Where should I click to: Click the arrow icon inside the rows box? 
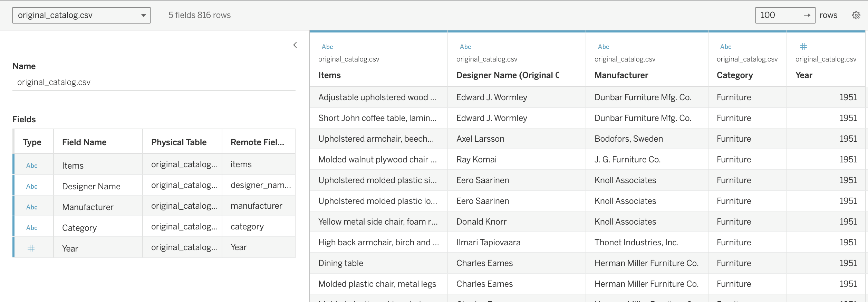tap(807, 15)
